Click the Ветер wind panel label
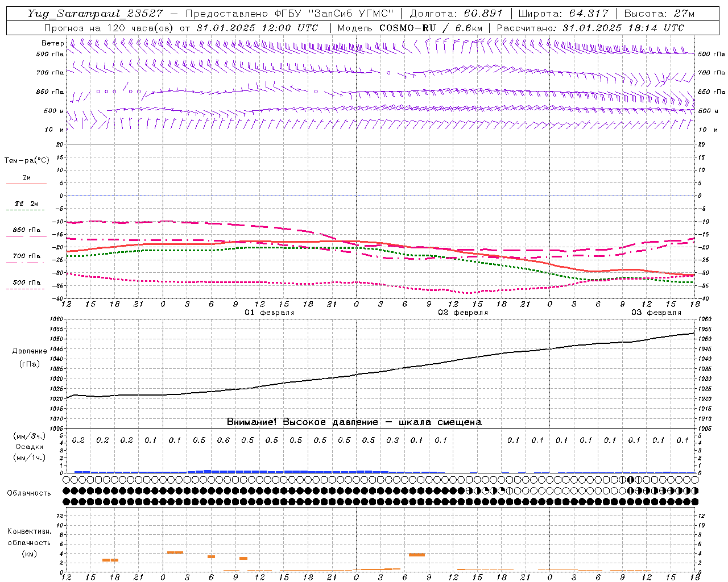This screenshot has width=728, height=582. [53, 43]
